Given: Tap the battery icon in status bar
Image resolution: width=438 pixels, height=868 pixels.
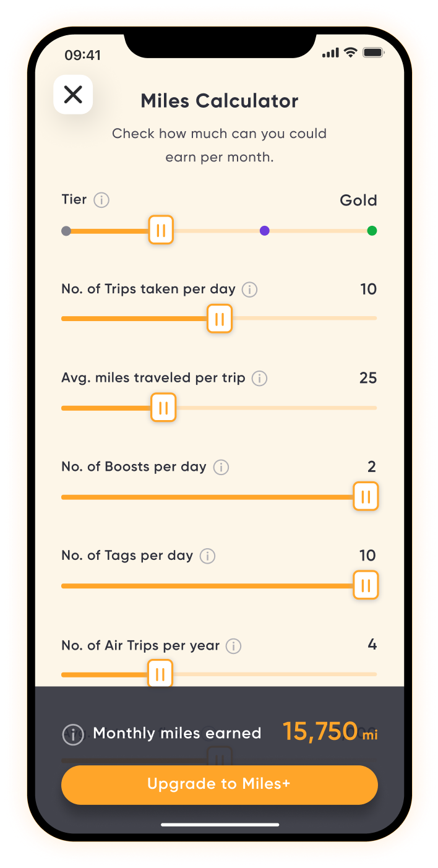Looking at the screenshot, I should (373, 53).
